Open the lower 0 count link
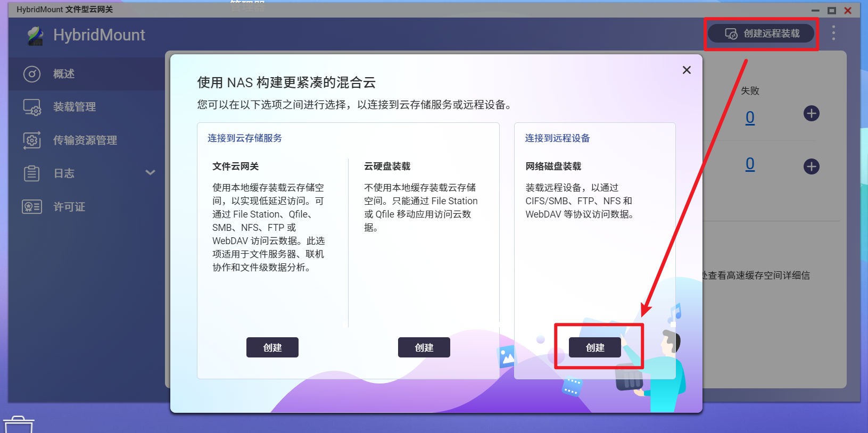This screenshot has height=433, width=868. coord(750,164)
